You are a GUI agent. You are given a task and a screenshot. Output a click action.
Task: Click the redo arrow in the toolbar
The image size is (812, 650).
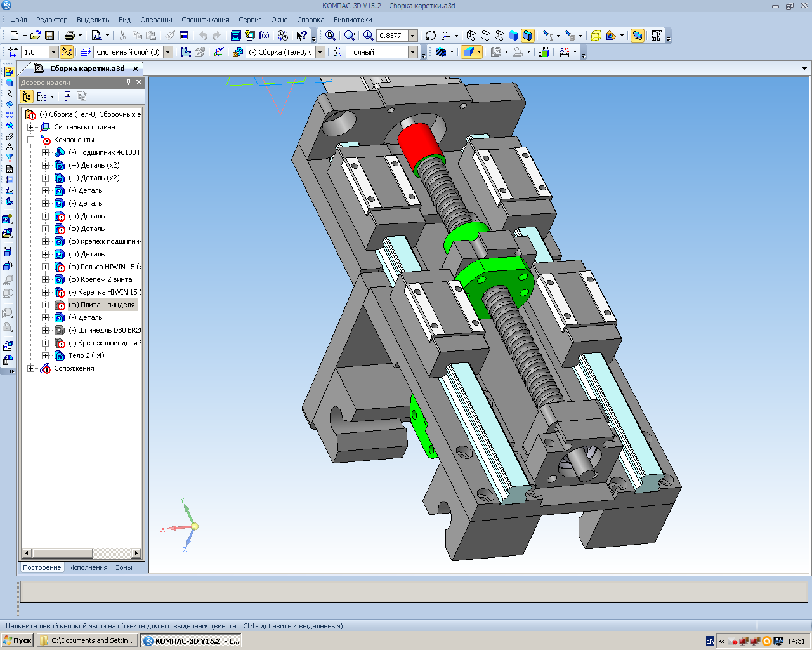pyautogui.click(x=217, y=36)
